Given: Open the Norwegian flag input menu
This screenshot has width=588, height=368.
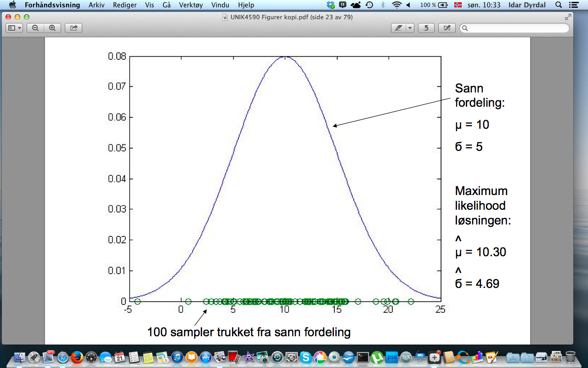Looking at the screenshot, I should point(458,5).
